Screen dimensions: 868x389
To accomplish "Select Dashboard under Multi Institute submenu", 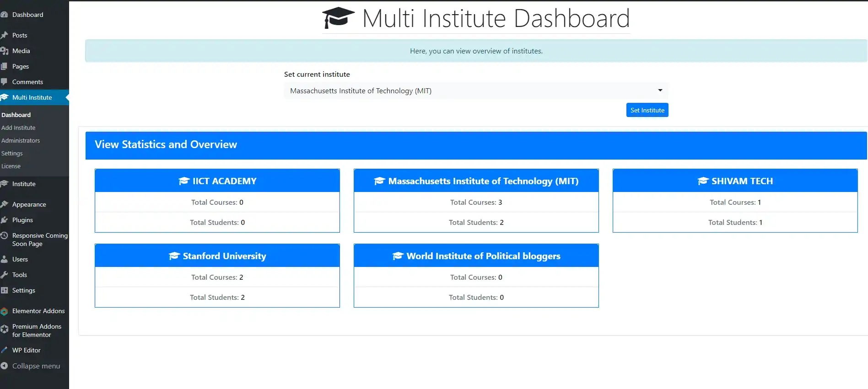I will [16, 115].
